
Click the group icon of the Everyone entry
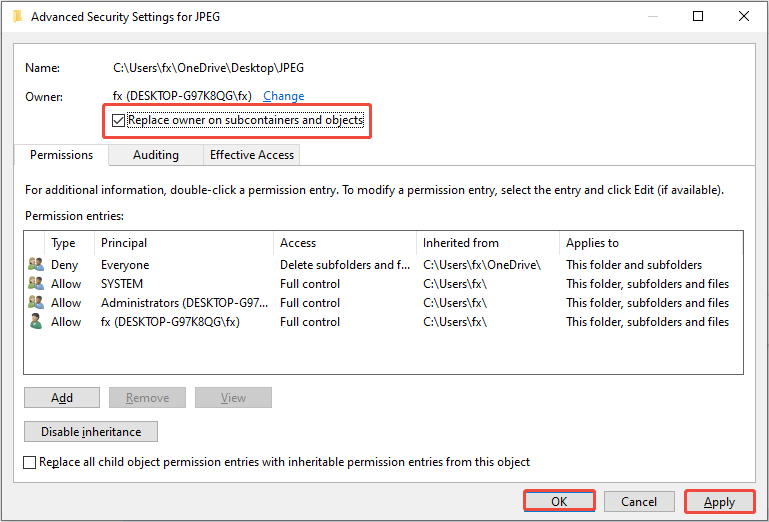[x=36, y=264]
